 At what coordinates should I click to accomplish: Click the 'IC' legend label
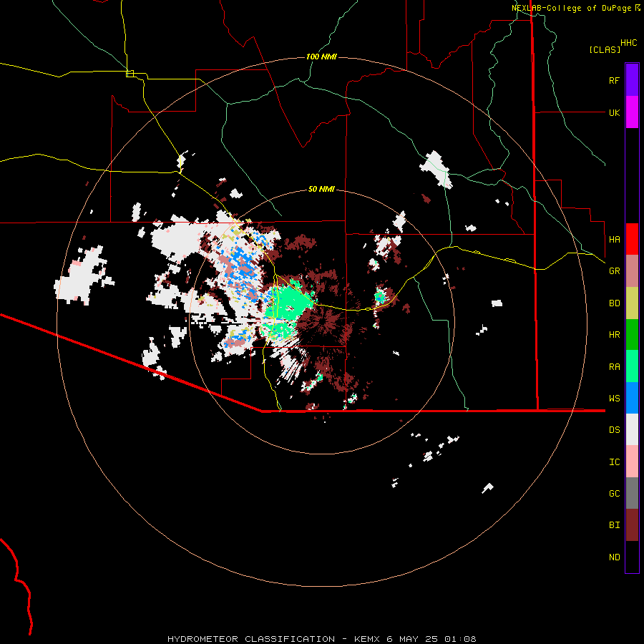pyautogui.click(x=614, y=462)
